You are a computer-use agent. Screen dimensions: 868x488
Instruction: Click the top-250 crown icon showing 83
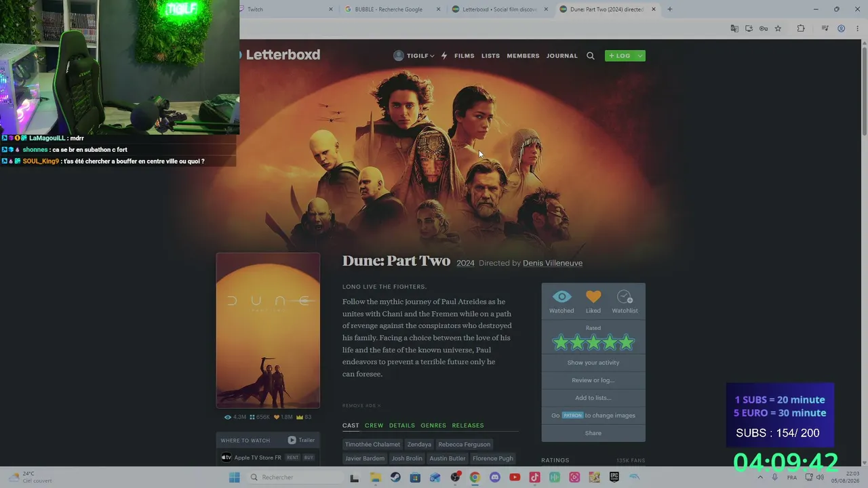(300, 418)
